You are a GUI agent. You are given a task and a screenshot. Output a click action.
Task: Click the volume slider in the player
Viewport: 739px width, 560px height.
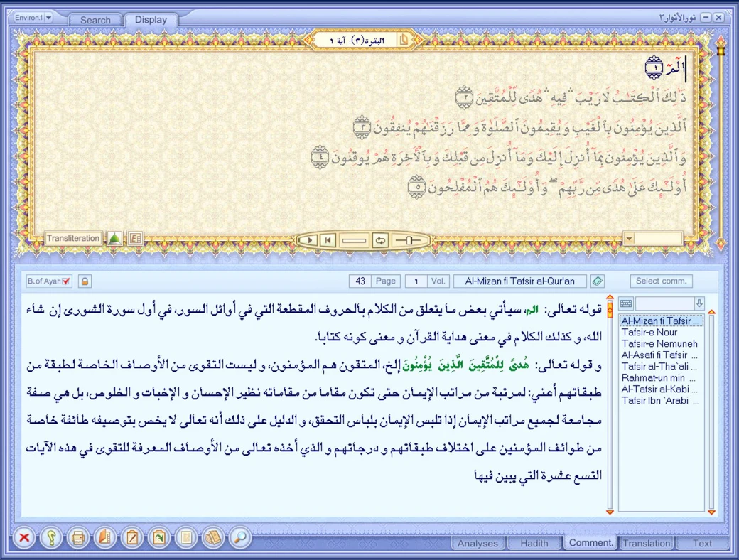click(408, 240)
